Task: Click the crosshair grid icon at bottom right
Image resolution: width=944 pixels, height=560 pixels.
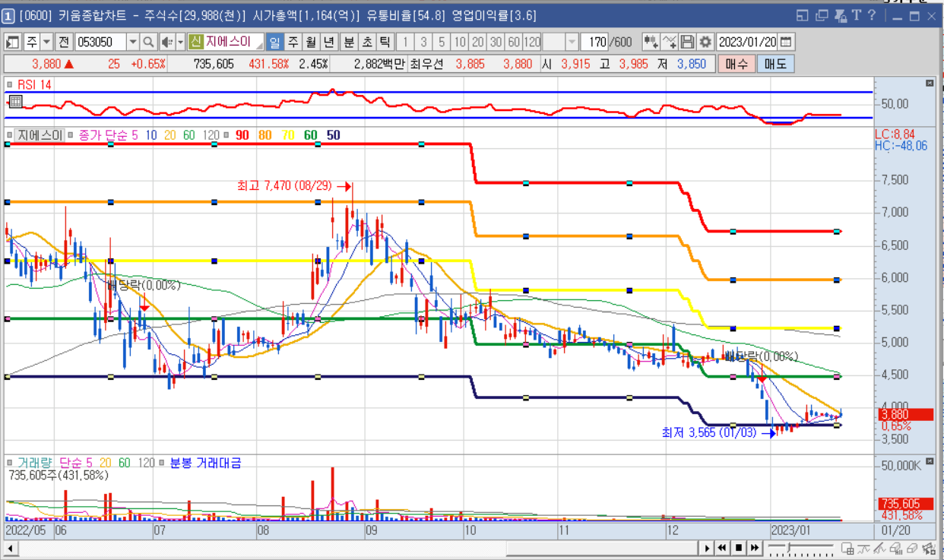Action: pos(848,548)
